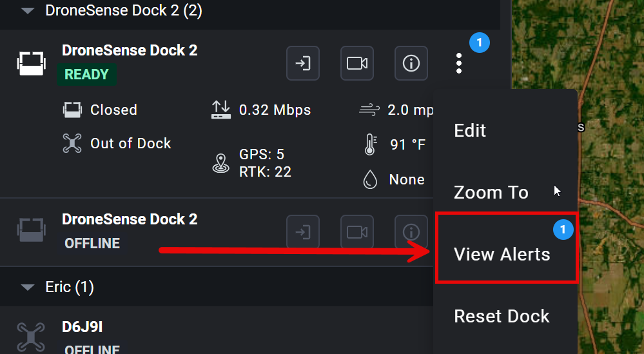Open the login arrow icon for ready DroneSense Dock 2
Viewport: 644px width, 354px height.
(x=303, y=63)
